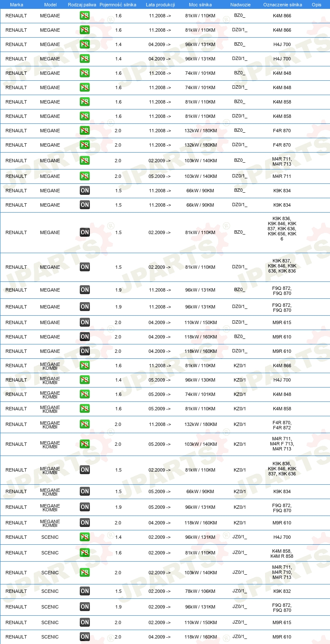Click the ON diesel icon in the Megane Kombi K9K 834 row
The height and width of the screenshot is (644, 330).
pyautogui.click(x=85, y=491)
